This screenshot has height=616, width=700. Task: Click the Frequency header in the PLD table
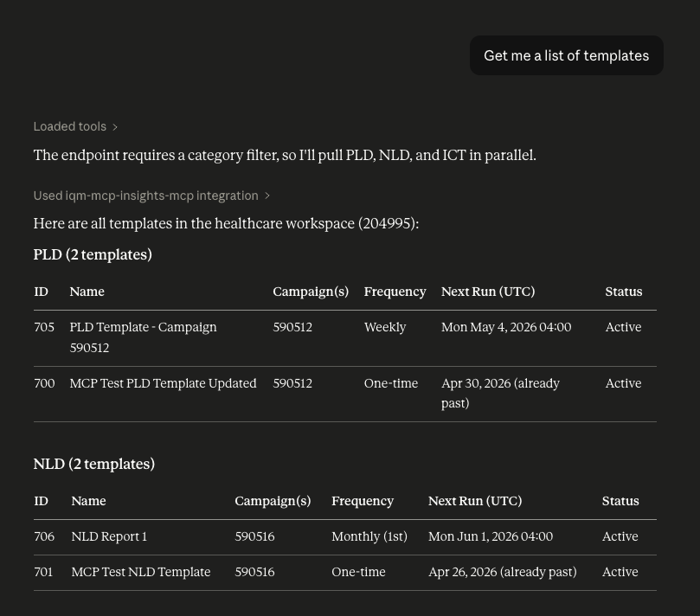click(395, 292)
